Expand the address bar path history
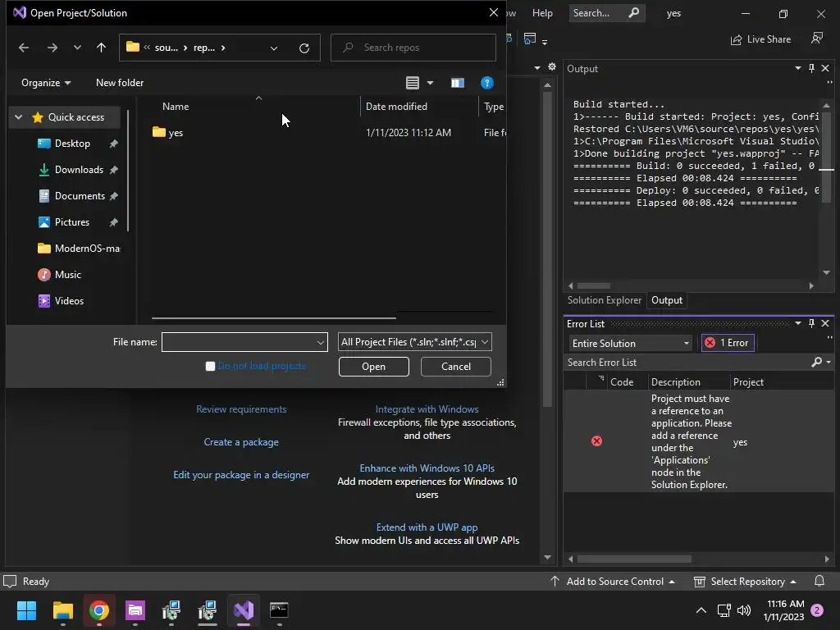Viewport: 840px width, 630px height. pos(274,48)
